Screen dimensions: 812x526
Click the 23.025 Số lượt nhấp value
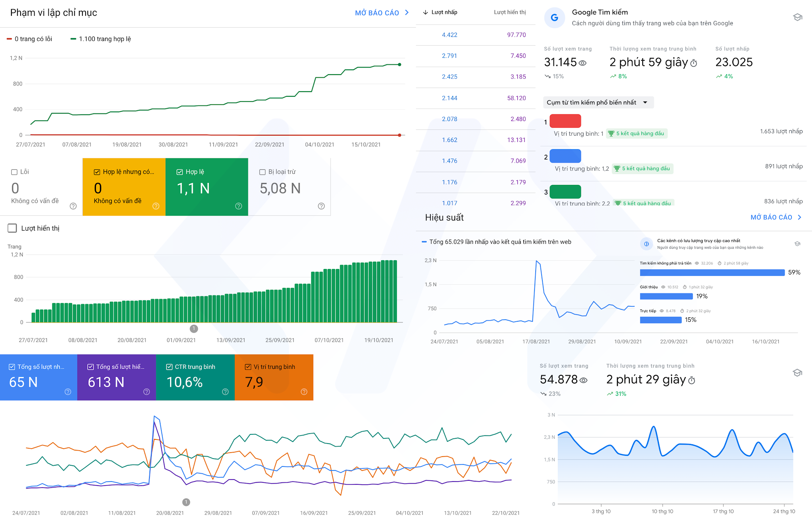tap(734, 62)
